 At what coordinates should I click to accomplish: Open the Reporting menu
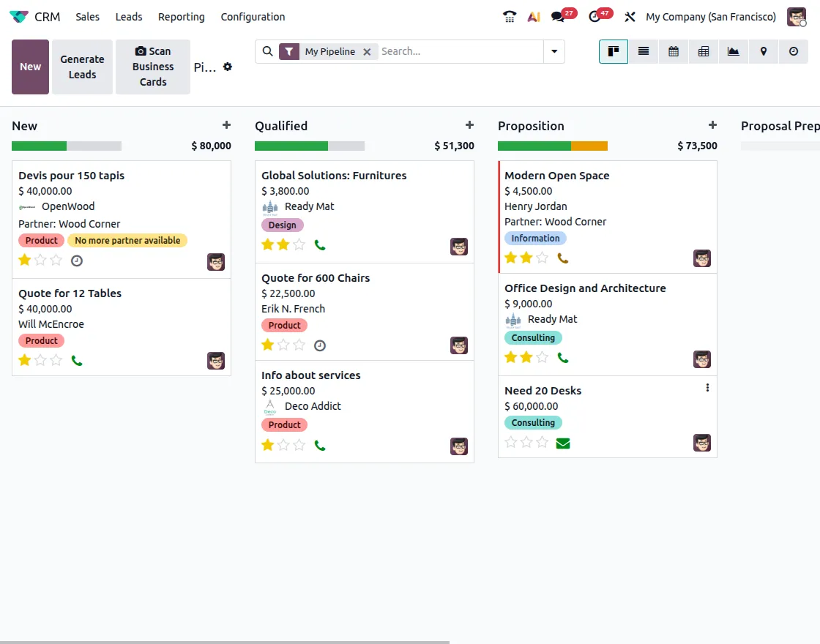(x=181, y=16)
